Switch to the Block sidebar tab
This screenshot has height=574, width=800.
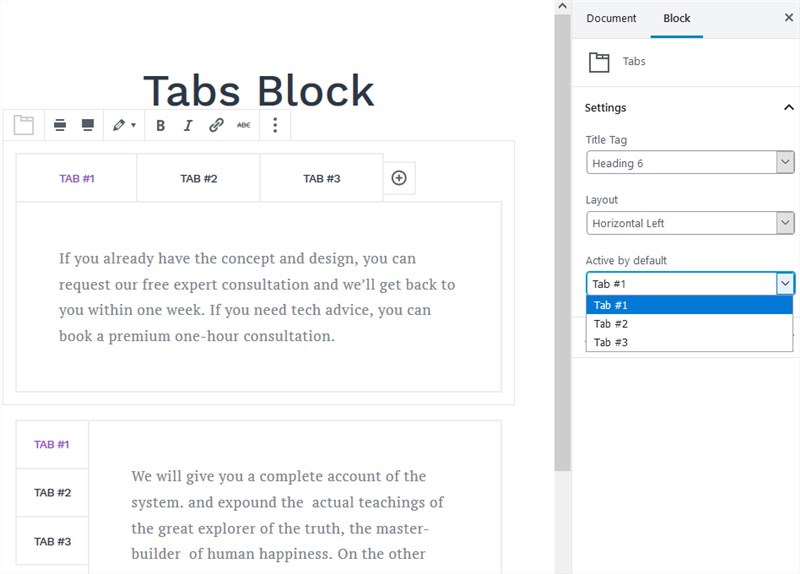[677, 18]
